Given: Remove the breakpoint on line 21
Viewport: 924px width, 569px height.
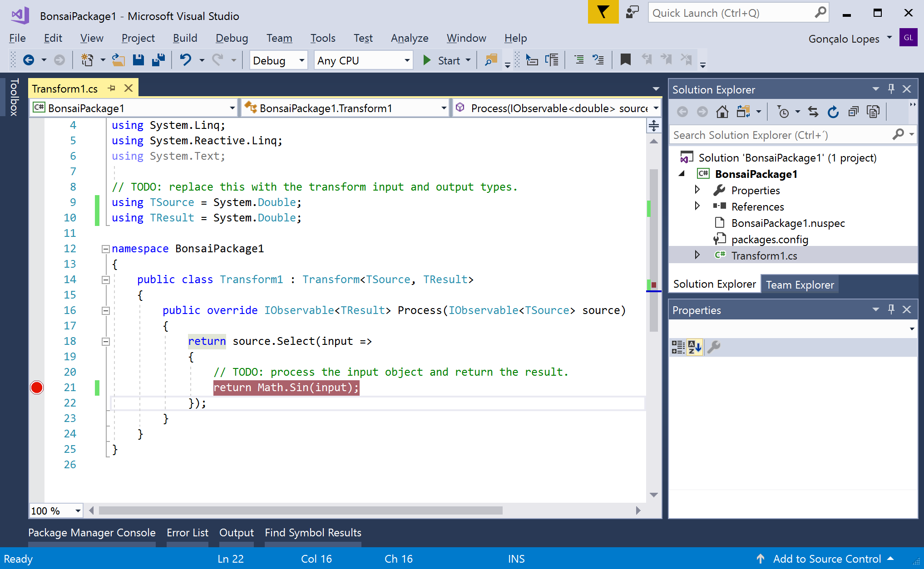Looking at the screenshot, I should pyautogui.click(x=37, y=388).
